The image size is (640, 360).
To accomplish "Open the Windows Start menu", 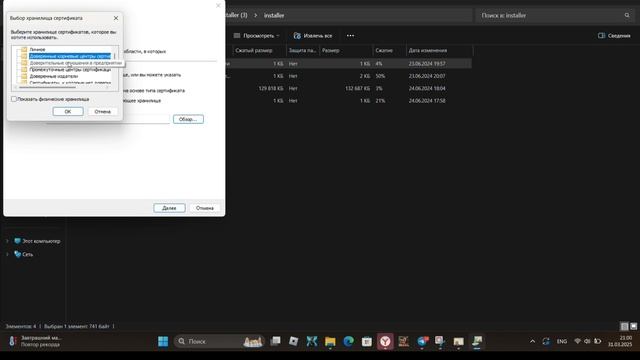I will [163, 341].
